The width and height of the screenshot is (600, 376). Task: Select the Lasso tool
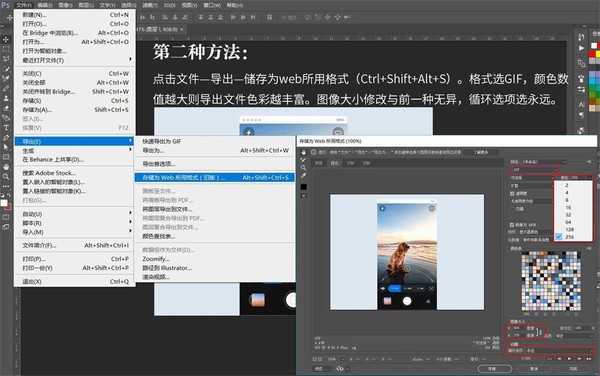point(6,59)
